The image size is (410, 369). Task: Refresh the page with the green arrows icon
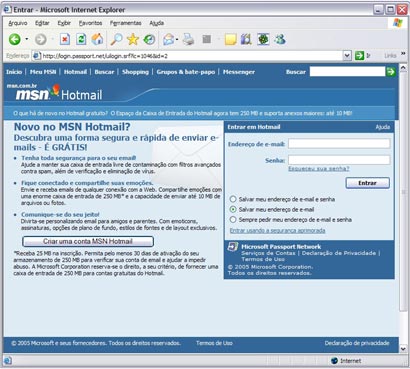(x=81, y=39)
